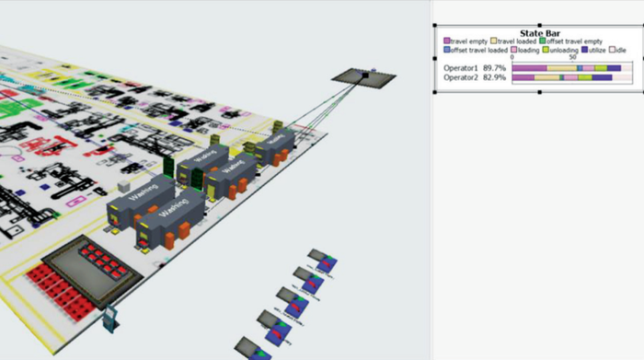The height and width of the screenshot is (360, 644).
Task: Select the utilize legend square
Action: coord(585,50)
